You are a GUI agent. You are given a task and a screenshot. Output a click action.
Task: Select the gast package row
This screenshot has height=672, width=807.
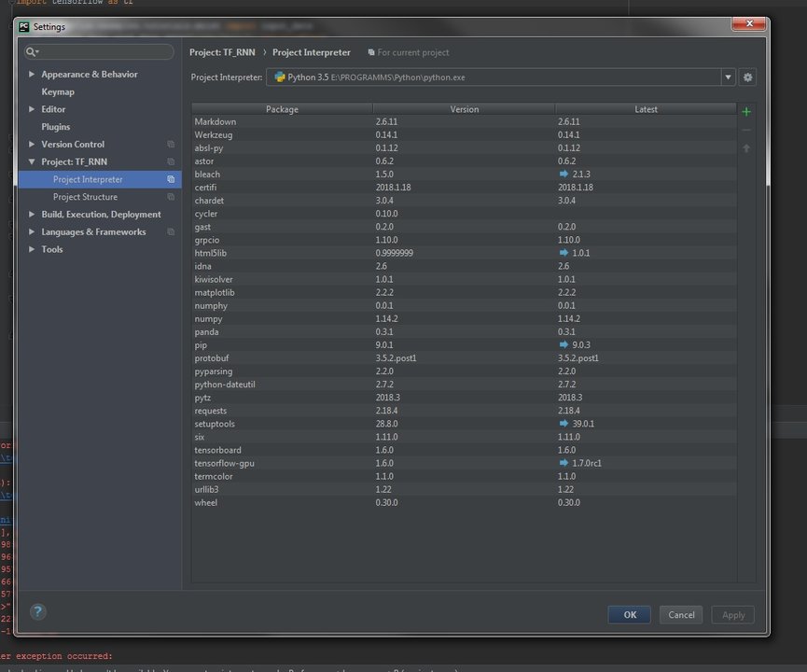(x=464, y=227)
